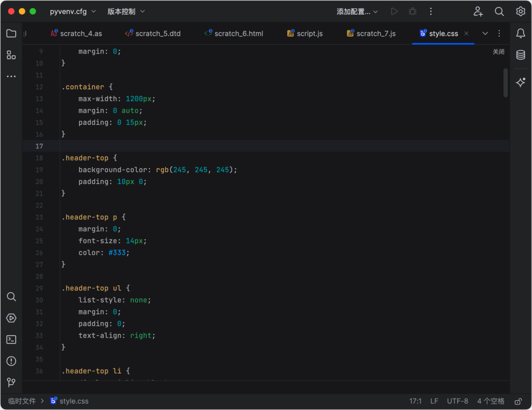Open the Structure tool window
This screenshot has width=532, height=410.
tap(11, 55)
